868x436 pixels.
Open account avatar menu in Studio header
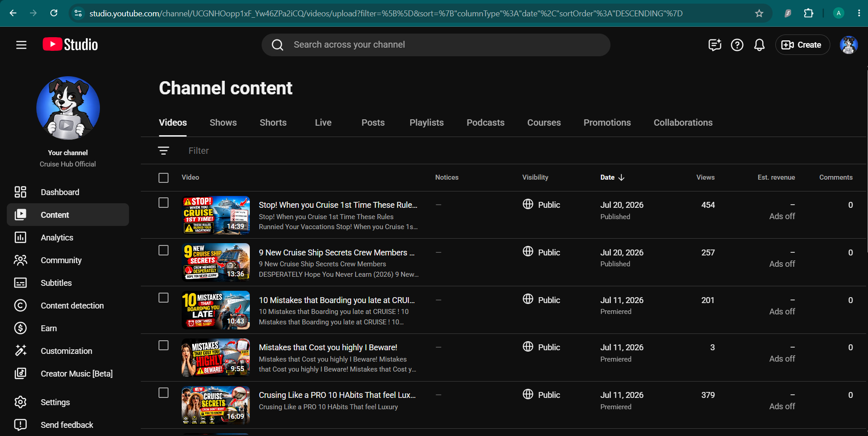click(848, 45)
